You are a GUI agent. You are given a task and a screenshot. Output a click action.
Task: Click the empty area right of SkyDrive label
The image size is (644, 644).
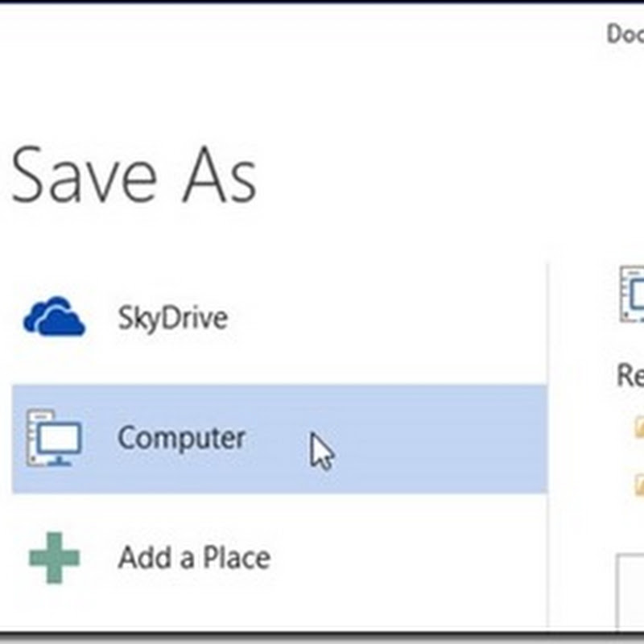coord(386,318)
